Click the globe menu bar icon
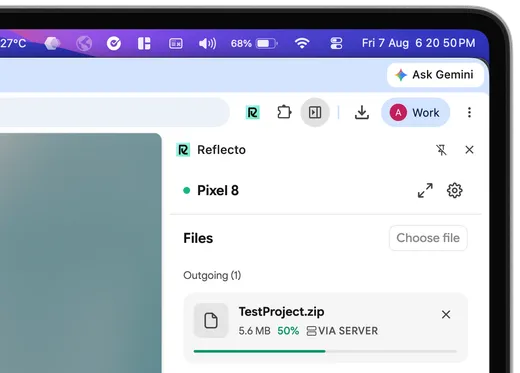The height and width of the screenshot is (373, 520). 84,43
